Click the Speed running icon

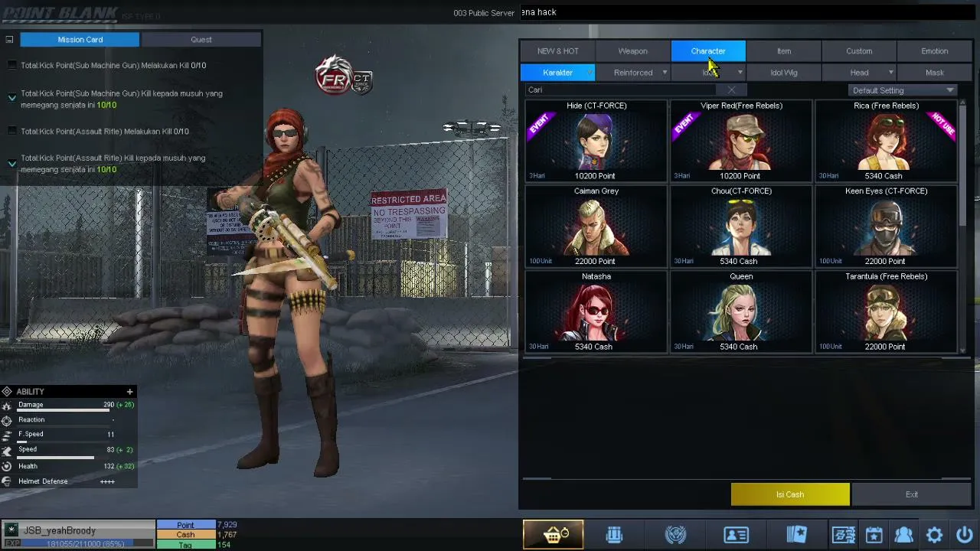[x=8, y=450]
